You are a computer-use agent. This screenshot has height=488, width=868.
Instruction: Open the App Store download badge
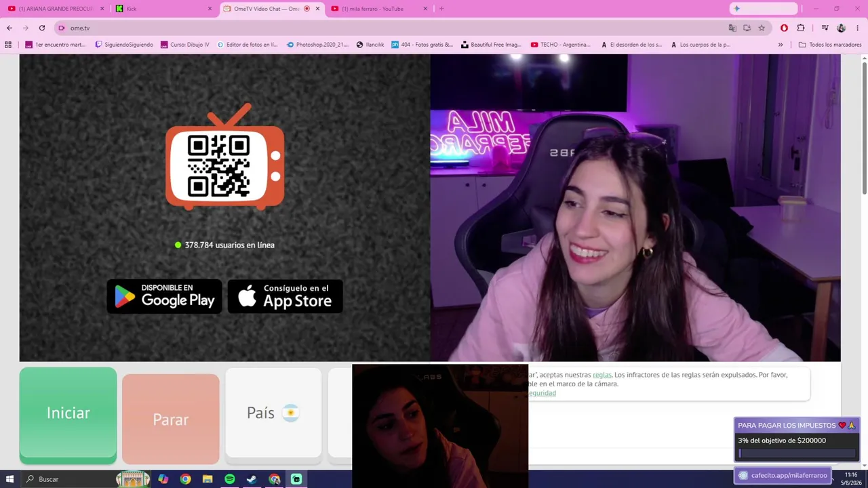tap(285, 296)
